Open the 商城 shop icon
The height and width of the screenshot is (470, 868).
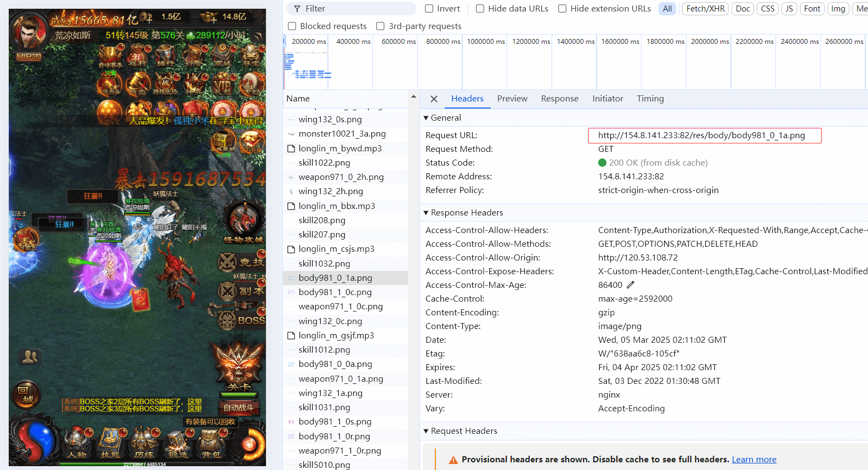[222, 55]
